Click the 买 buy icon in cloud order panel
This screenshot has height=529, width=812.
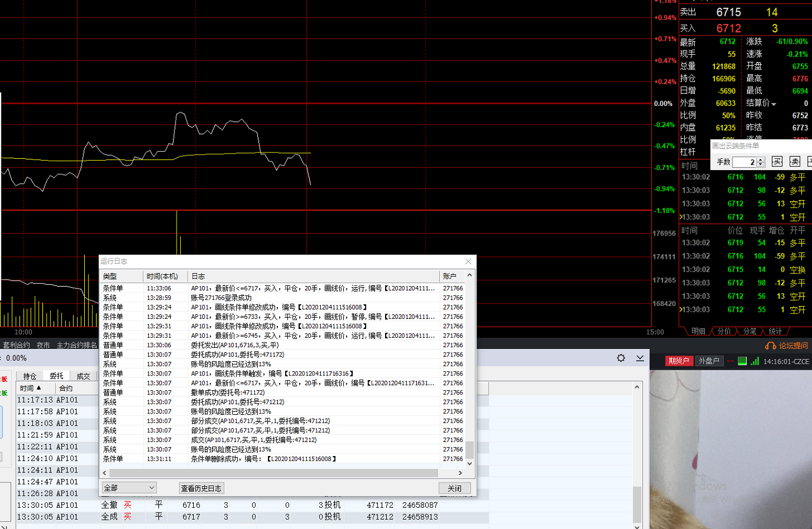tap(777, 162)
